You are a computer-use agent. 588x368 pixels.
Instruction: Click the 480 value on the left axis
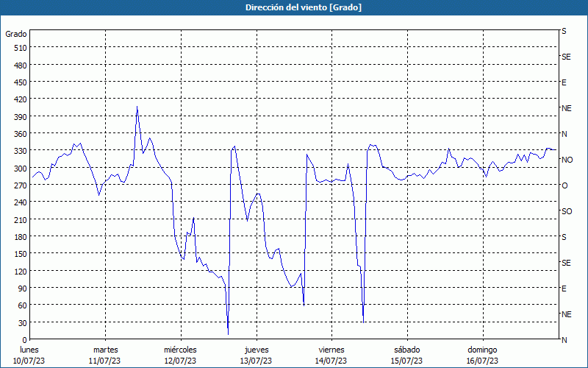[21, 66]
